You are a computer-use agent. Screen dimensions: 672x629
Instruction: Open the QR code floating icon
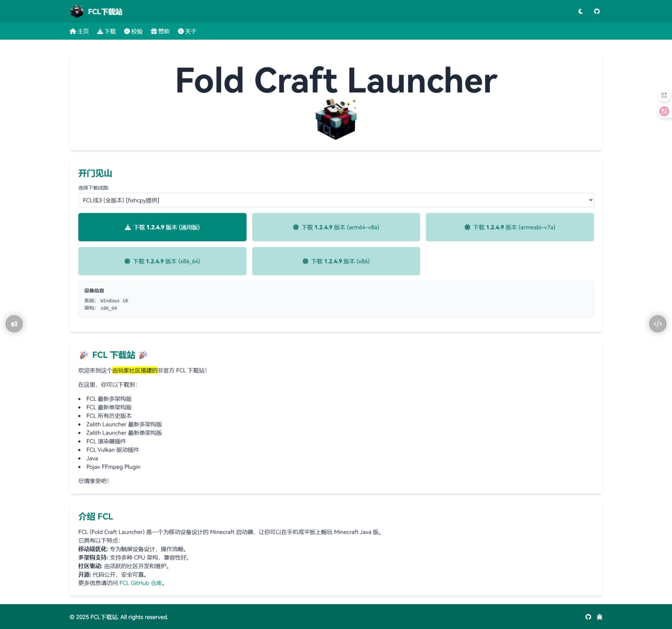click(664, 95)
